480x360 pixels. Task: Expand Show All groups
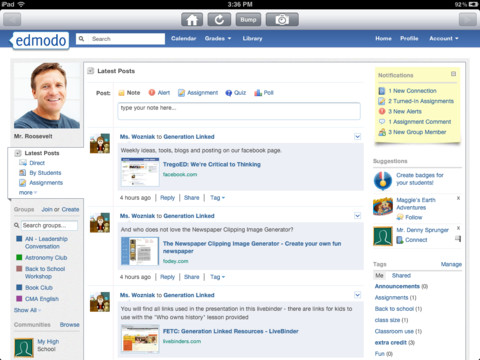(x=27, y=310)
